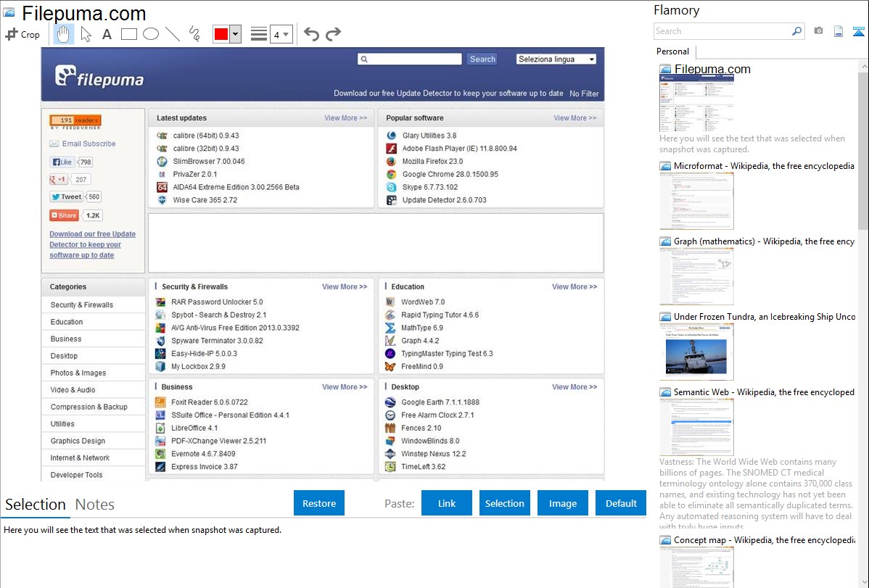
Task: Click the red color swatch
Action: 221,34
